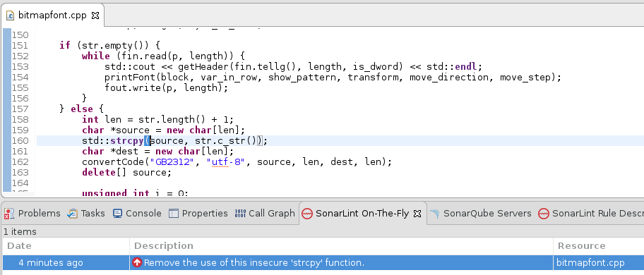The height and width of the screenshot is (275, 644).
Task: Click 'fout.write(p, length);' on line 155
Action: click(166, 87)
